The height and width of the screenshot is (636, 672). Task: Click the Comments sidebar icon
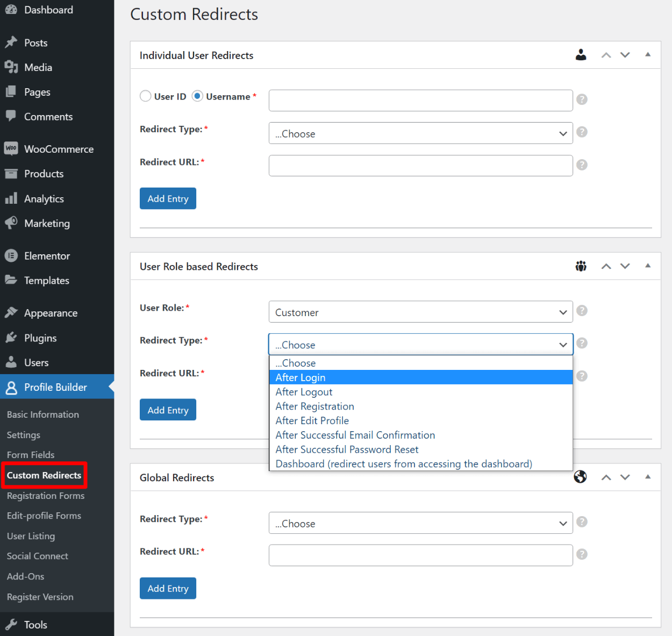click(x=11, y=117)
